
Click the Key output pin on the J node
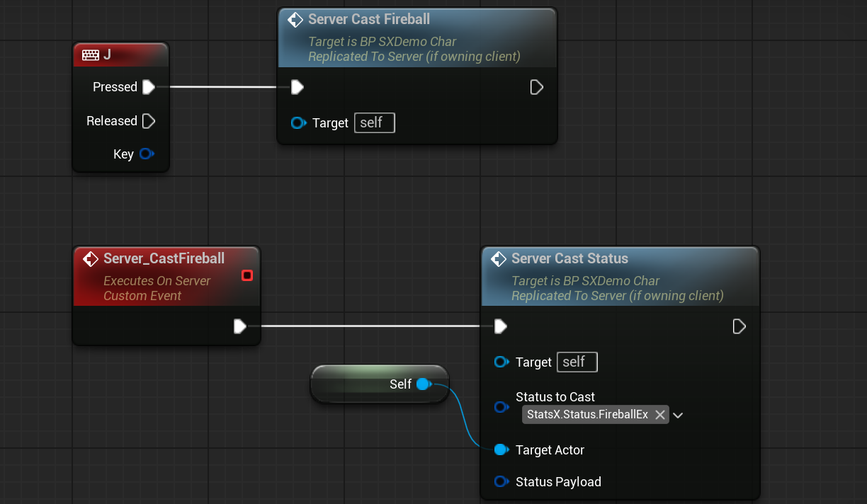click(147, 154)
